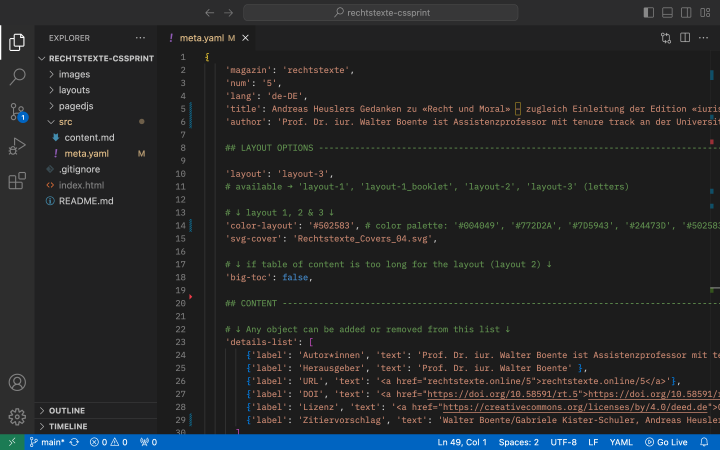
Task: Click the 'layout-3' value on line 10
Action: pos(303,174)
